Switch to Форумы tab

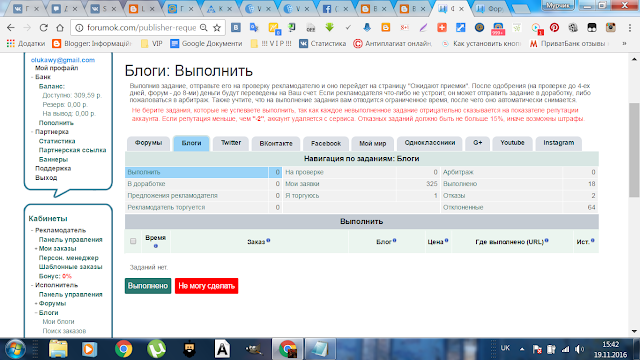point(148,143)
